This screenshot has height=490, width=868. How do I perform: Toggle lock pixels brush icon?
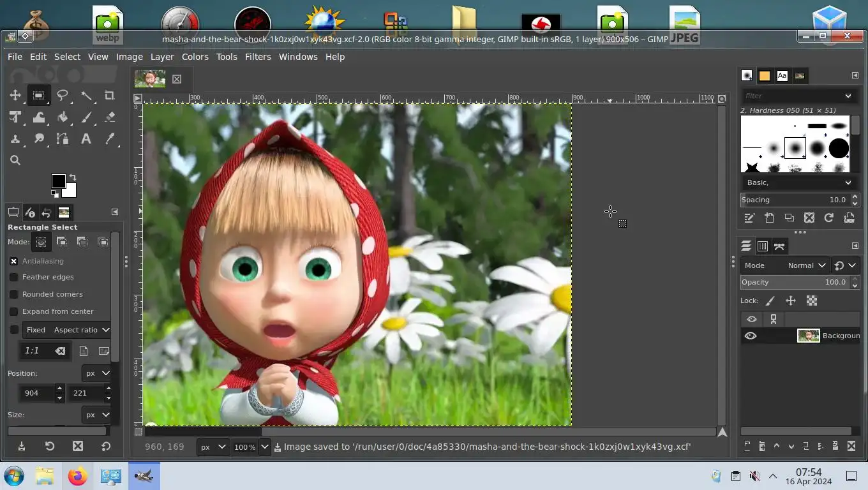click(x=770, y=301)
